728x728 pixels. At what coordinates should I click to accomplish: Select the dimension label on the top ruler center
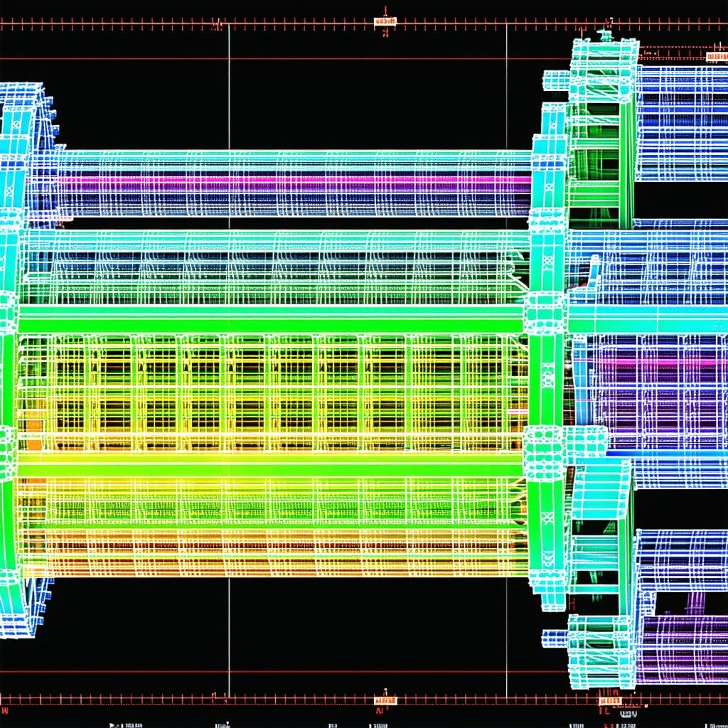385,21
